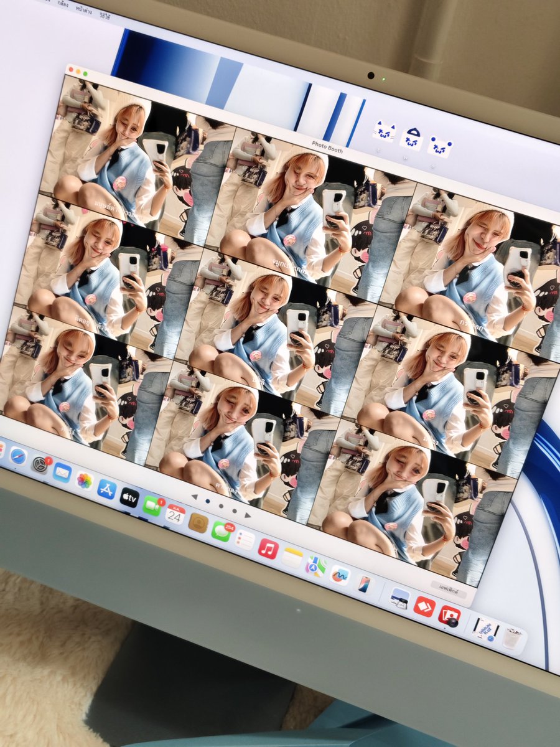The height and width of the screenshot is (747, 560).
Task: Select the third effects page dot
Action: coord(234,511)
